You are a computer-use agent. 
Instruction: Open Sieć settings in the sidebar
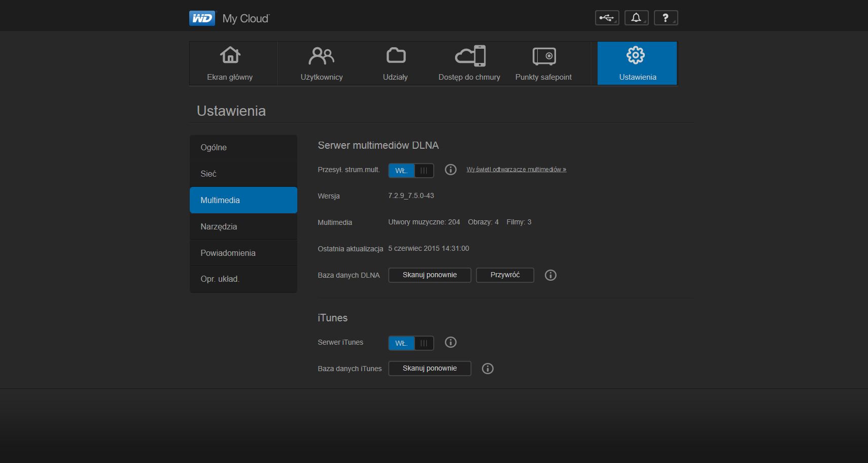pyautogui.click(x=244, y=174)
